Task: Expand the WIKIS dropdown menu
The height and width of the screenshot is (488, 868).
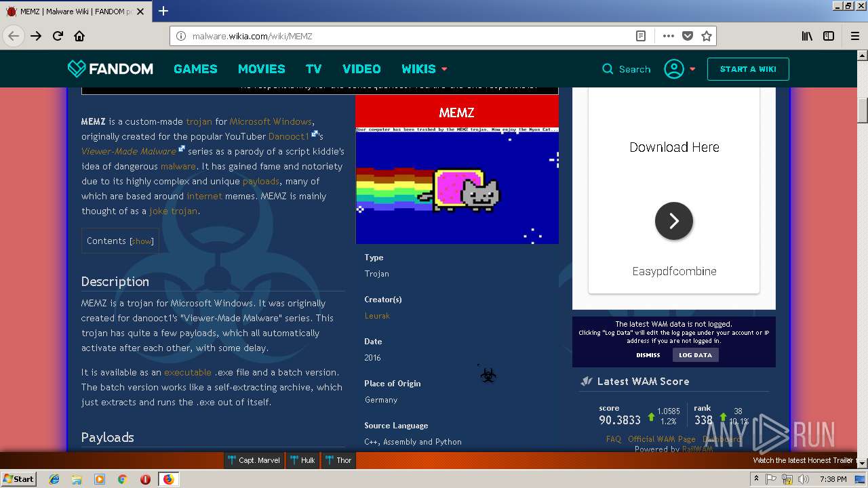Action: 425,68
